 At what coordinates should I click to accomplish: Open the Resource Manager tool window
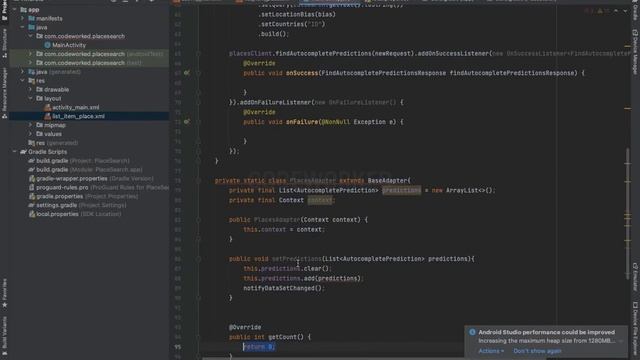(x=4, y=93)
